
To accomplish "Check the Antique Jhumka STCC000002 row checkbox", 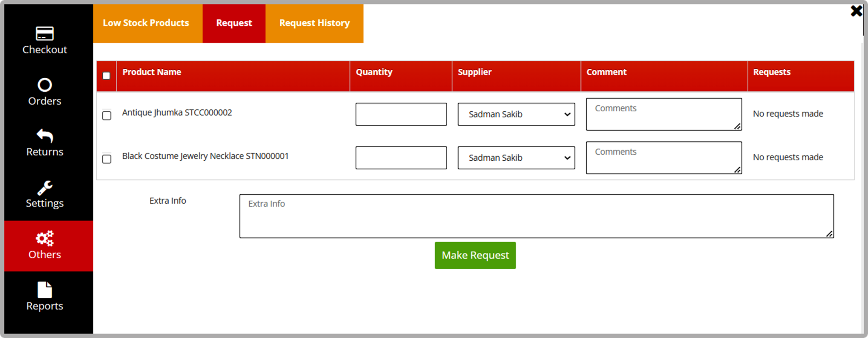I will (x=107, y=115).
